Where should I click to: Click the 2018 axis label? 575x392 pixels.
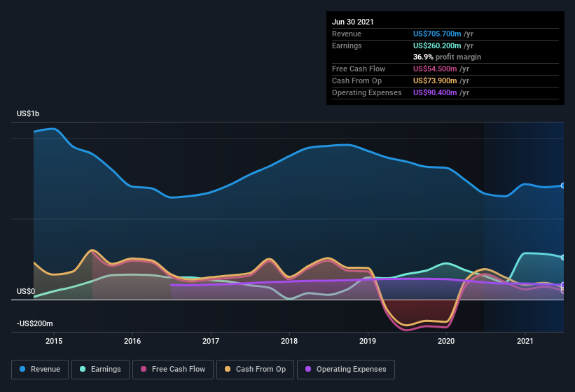pyautogui.click(x=289, y=341)
